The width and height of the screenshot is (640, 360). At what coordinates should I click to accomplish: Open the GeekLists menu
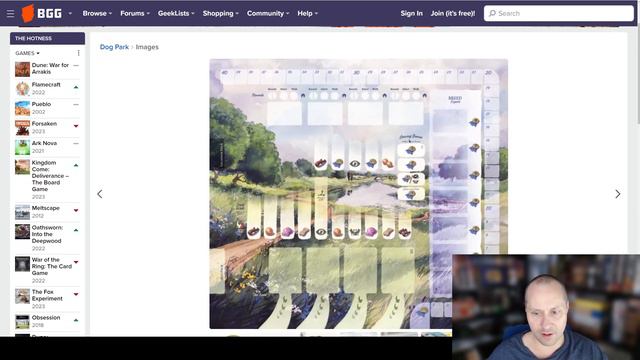[x=176, y=13]
